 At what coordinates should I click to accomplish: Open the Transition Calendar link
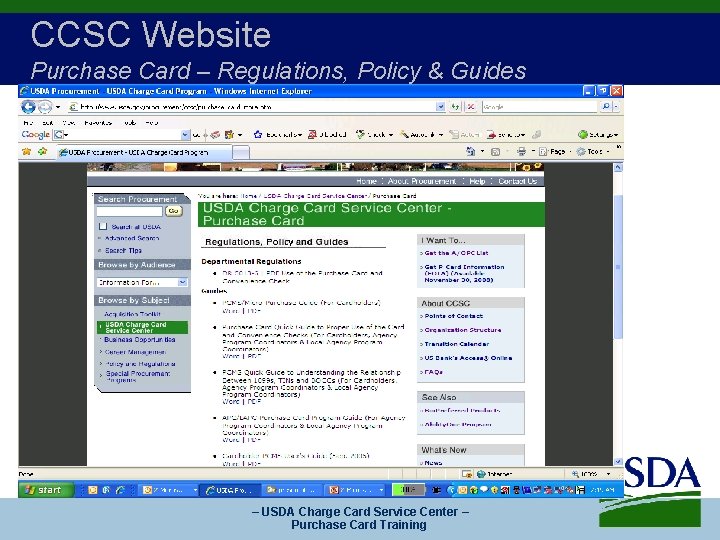[457, 343]
